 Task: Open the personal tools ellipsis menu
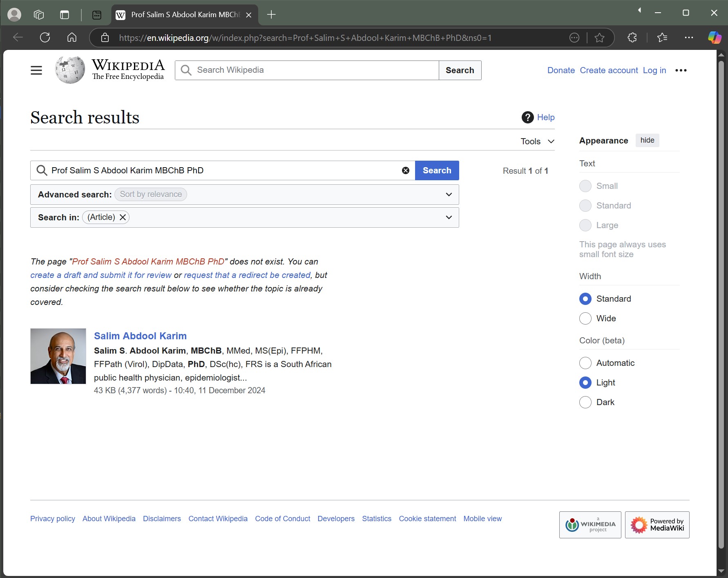click(681, 70)
